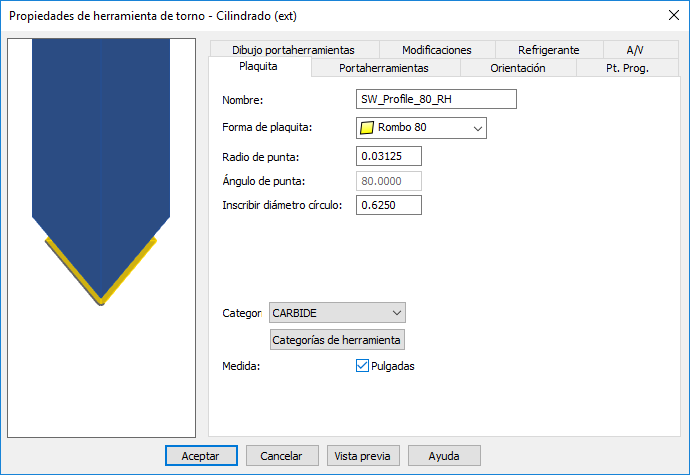Click the insert tool preview image
Image resolution: width=690 pixels, height=475 pixels.
point(101,238)
